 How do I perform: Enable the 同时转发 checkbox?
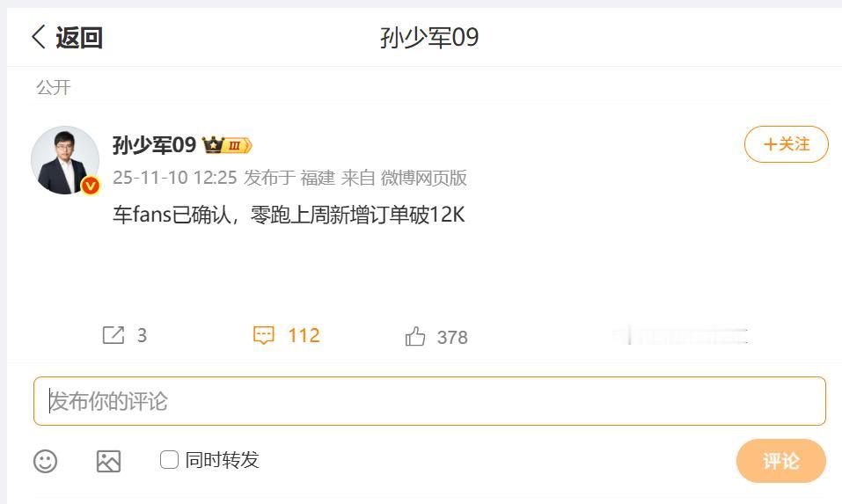(x=169, y=459)
